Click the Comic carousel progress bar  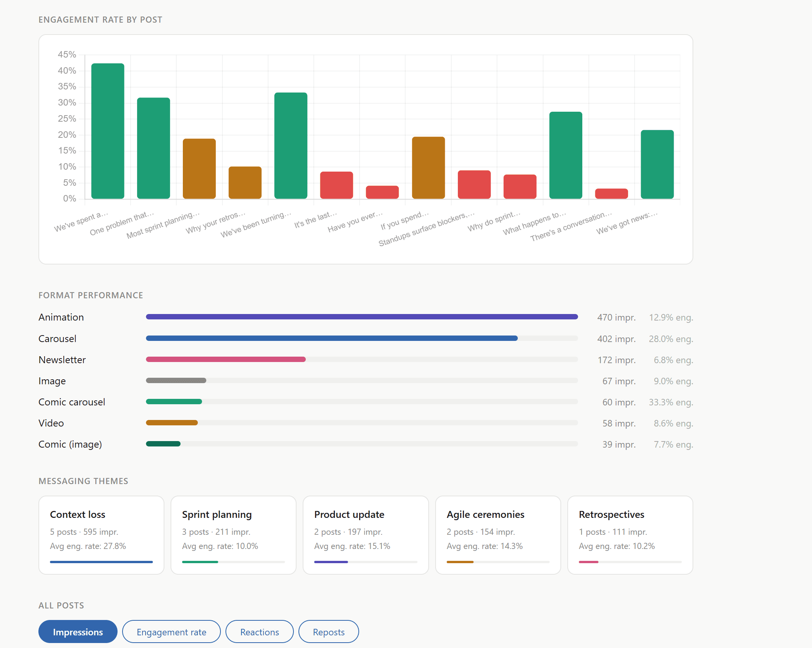pos(362,402)
